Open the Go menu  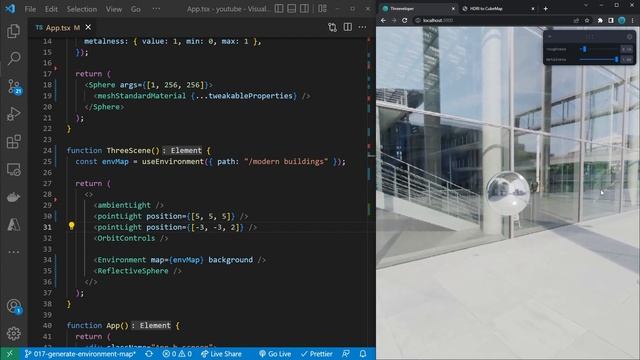pyautogui.click(x=136, y=9)
